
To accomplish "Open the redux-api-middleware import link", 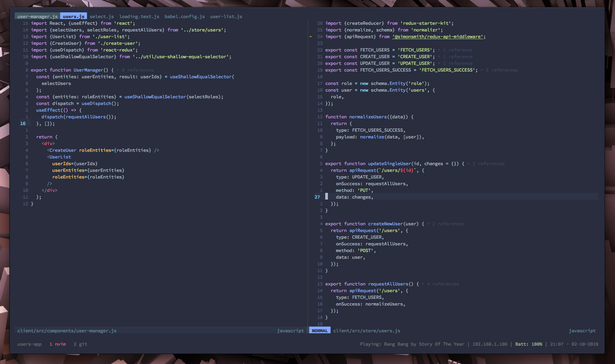I will point(437,36).
